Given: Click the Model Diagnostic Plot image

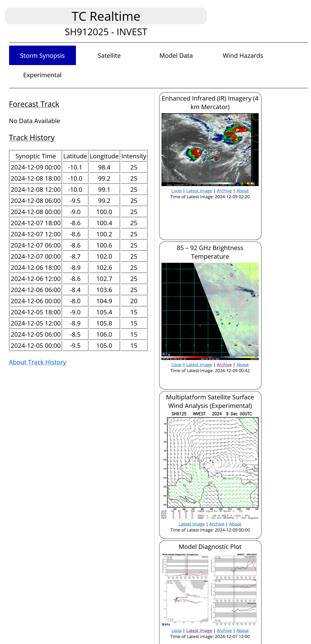Looking at the screenshot, I should [x=210, y=590].
